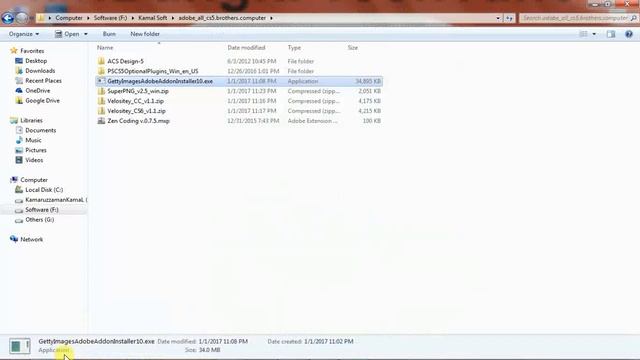Open Pictures library

(36, 150)
